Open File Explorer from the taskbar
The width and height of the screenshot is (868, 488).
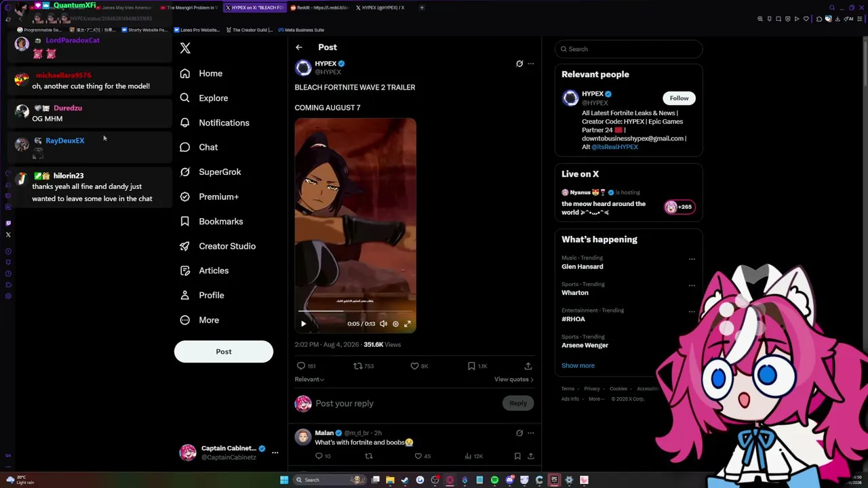pyautogui.click(x=390, y=480)
